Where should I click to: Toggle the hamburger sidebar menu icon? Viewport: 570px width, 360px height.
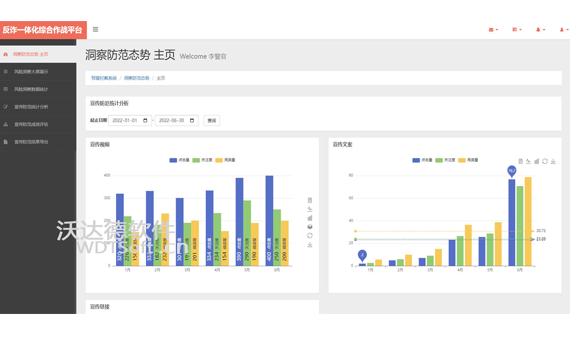[x=95, y=29]
